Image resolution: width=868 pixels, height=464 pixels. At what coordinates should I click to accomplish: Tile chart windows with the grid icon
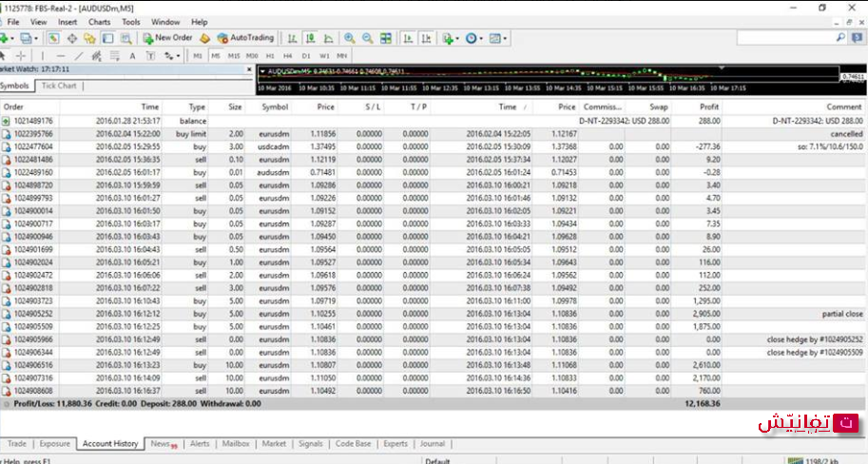[x=386, y=38]
